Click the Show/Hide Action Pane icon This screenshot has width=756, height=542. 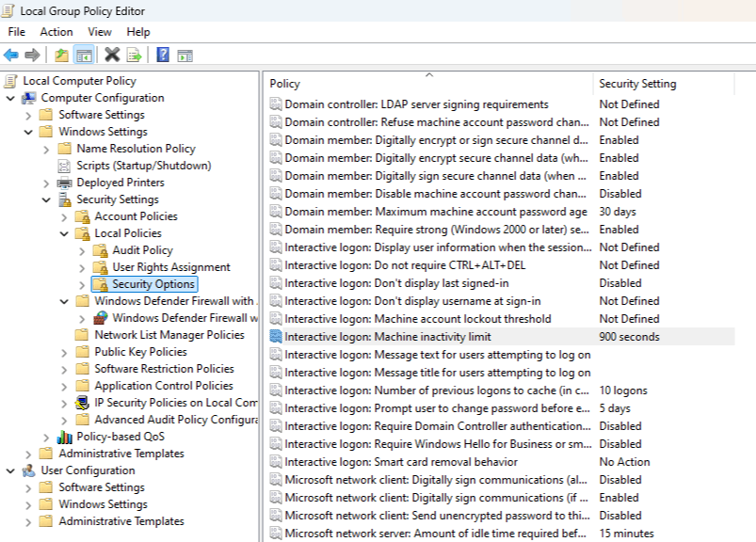point(184,54)
